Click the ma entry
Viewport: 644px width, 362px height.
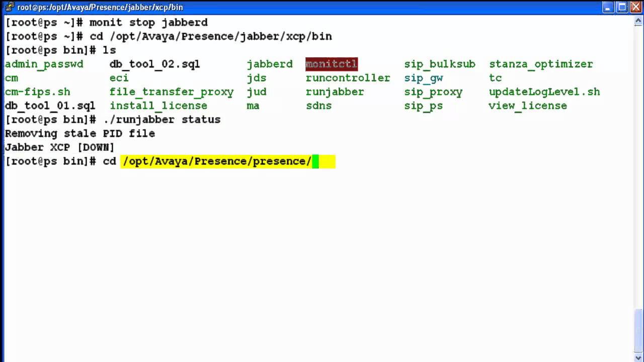pyautogui.click(x=253, y=106)
